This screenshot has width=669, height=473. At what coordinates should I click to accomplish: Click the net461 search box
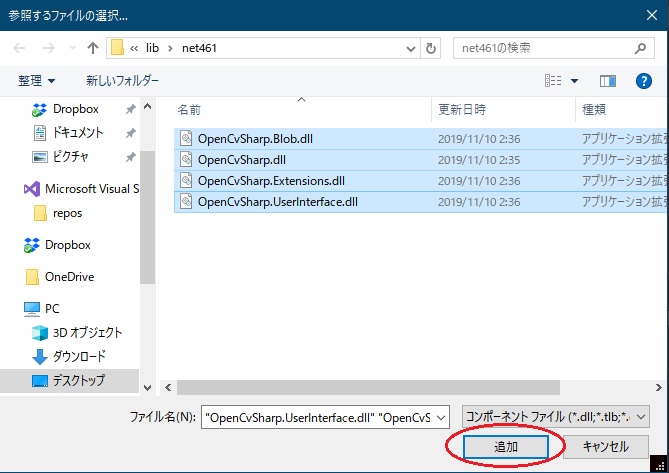tap(553, 48)
